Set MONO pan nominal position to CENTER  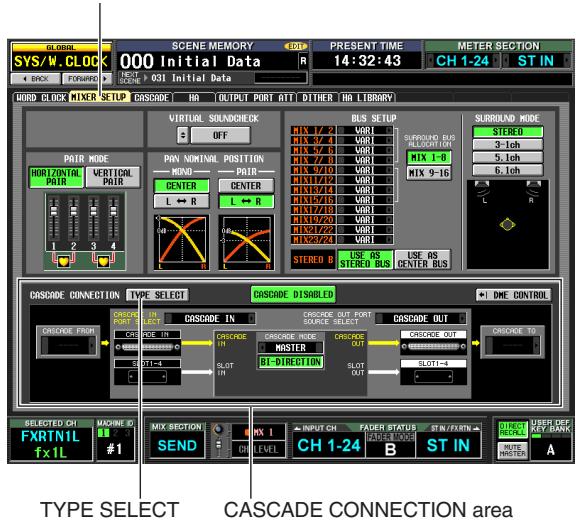click(181, 186)
